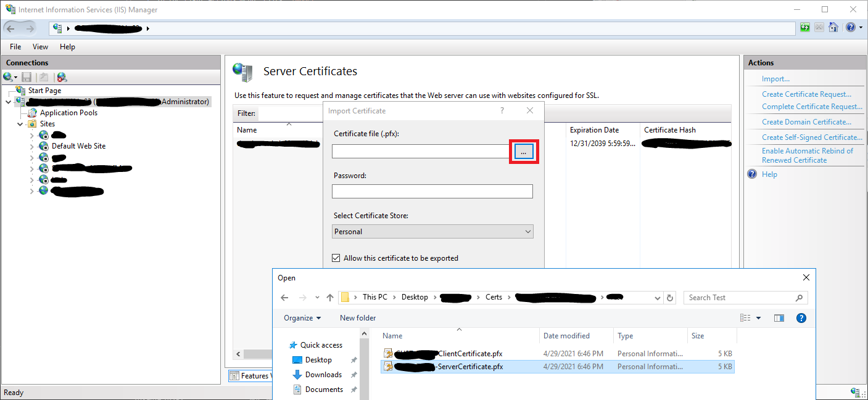
Task: Open the Select Certificate Store dropdown
Action: pyautogui.click(x=432, y=232)
